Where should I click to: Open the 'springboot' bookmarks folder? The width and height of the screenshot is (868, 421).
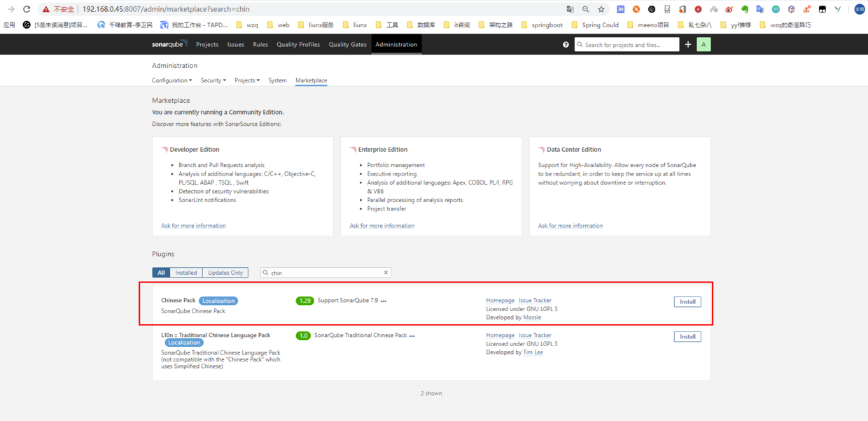point(542,25)
